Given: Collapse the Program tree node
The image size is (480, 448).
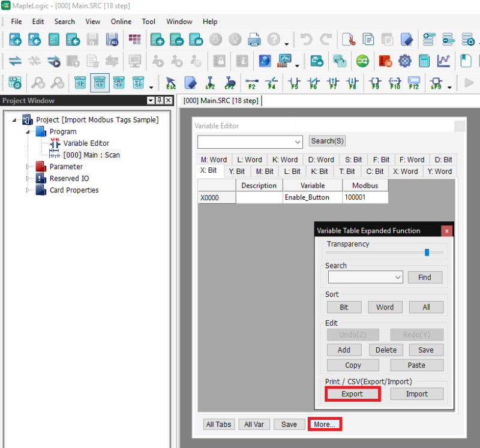Looking at the screenshot, I should click(28, 131).
